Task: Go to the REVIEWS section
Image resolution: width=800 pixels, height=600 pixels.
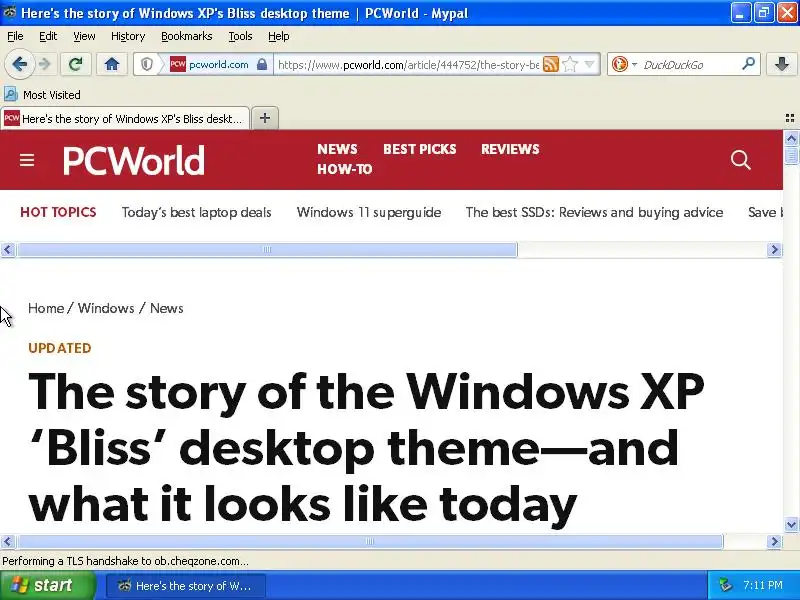Action: (510, 149)
